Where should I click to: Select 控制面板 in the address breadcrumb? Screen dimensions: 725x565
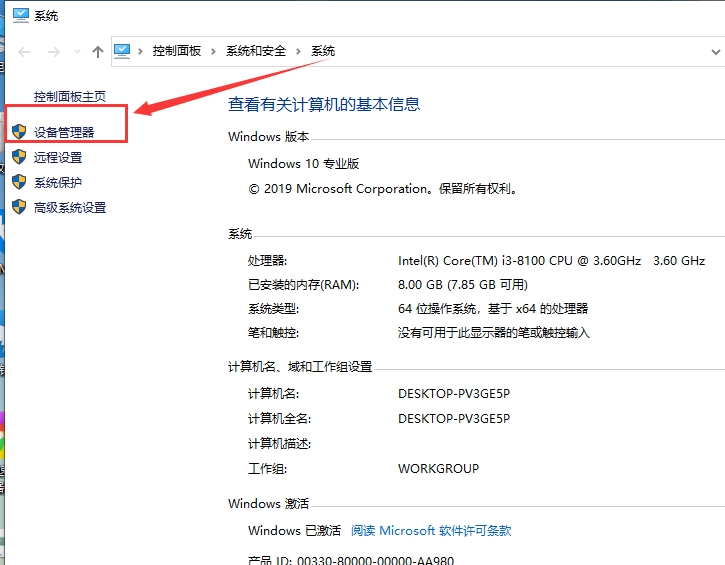[176, 51]
